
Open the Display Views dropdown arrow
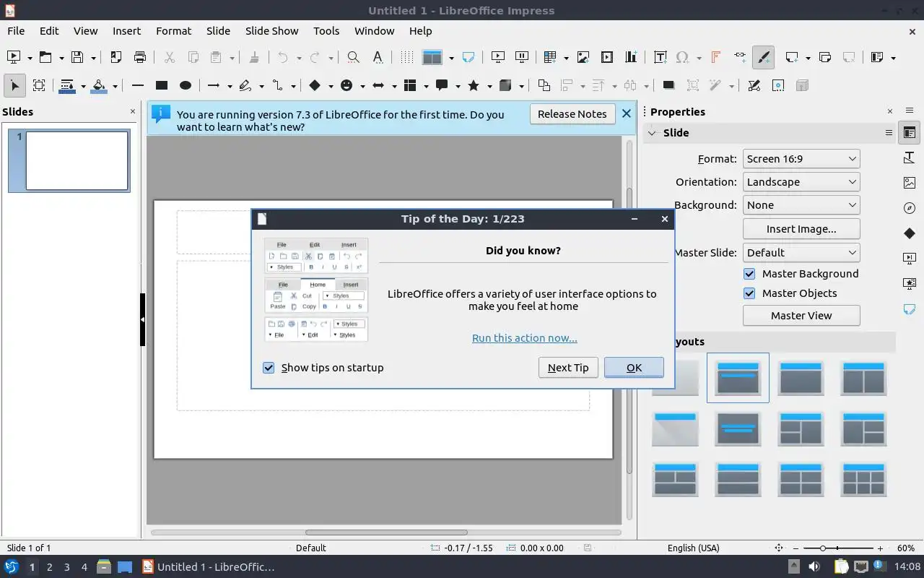click(x=451, y=58)
